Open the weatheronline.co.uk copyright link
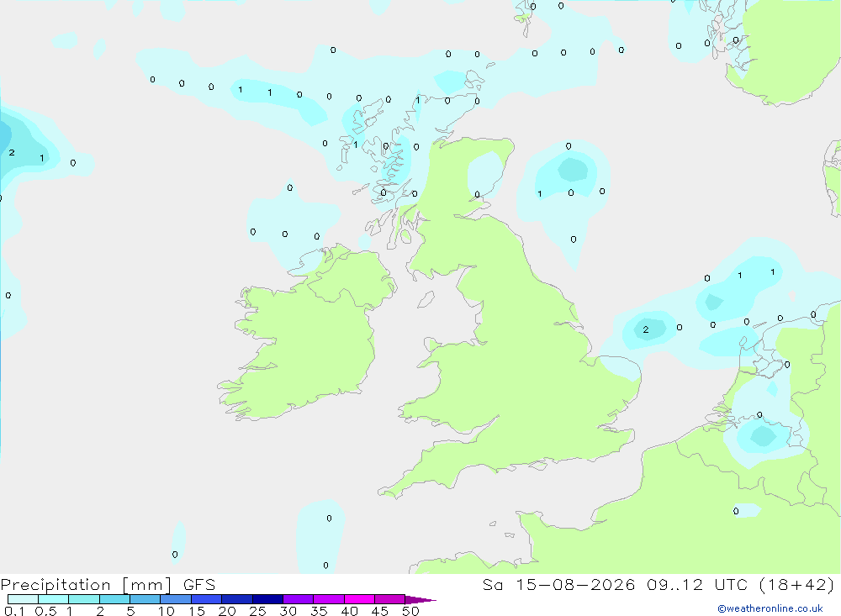Image resolution: width=841 pixels, height=616 pixels. click(770, 608)
